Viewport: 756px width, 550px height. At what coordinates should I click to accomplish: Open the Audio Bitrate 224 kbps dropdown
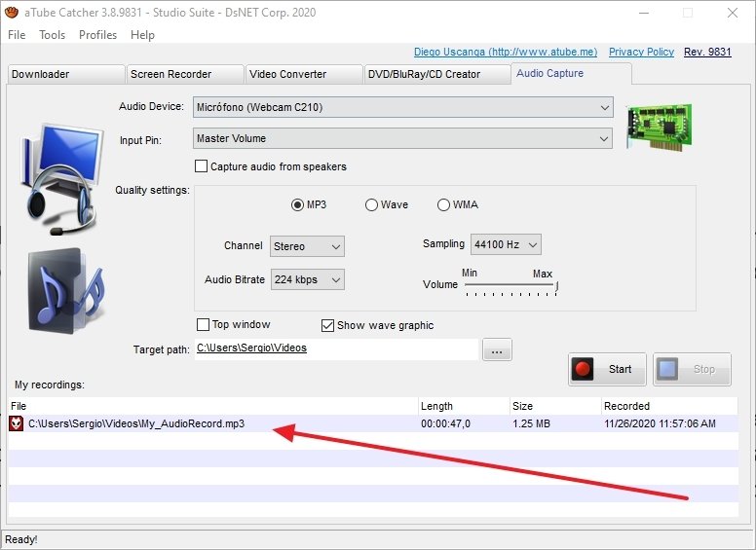[x=308, y=279]
